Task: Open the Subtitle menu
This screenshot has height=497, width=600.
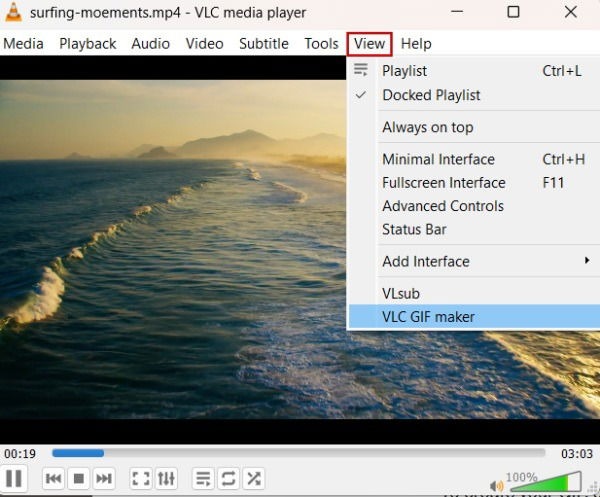Action: (x=264, y=44)
